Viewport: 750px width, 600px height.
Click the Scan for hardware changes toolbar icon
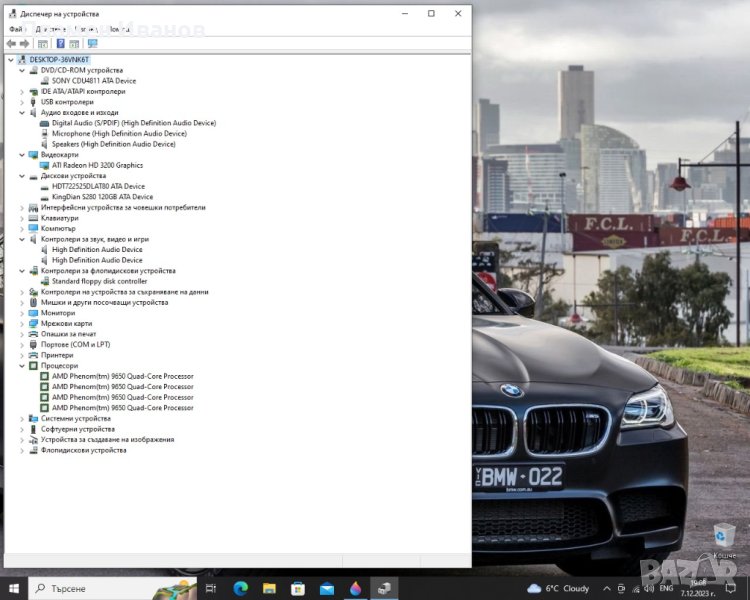pyautogui.click(x=93, y=44)
